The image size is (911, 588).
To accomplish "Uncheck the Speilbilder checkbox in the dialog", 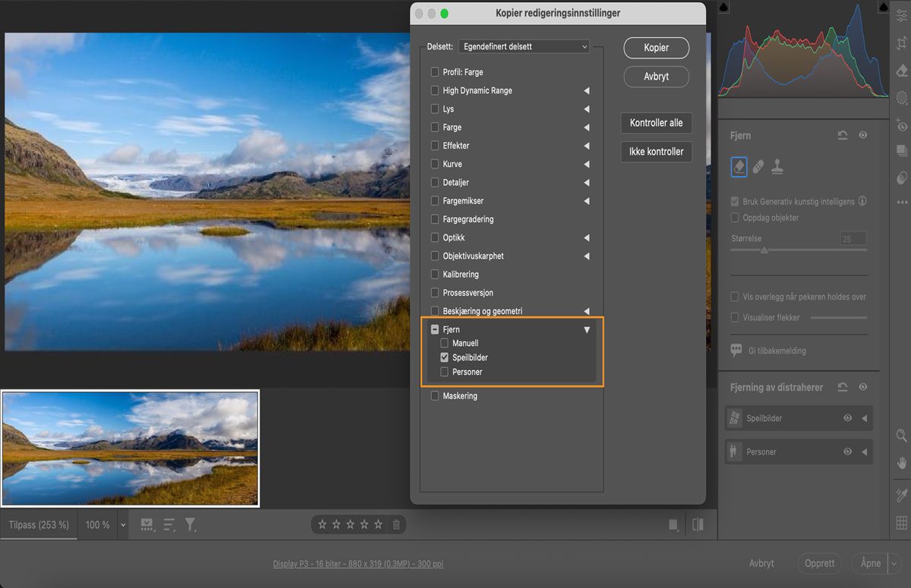I will (x=445, y=357).
